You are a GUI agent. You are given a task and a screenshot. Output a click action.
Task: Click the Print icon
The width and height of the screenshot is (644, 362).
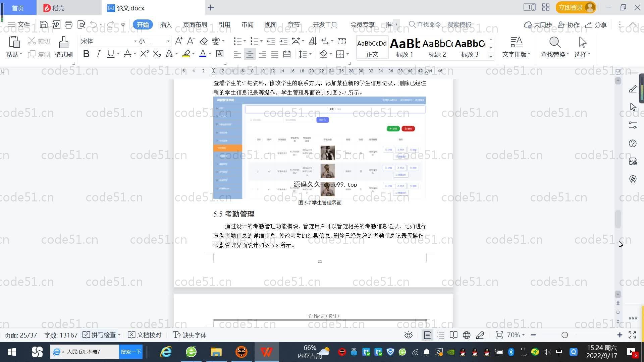[x=68, y=24]
